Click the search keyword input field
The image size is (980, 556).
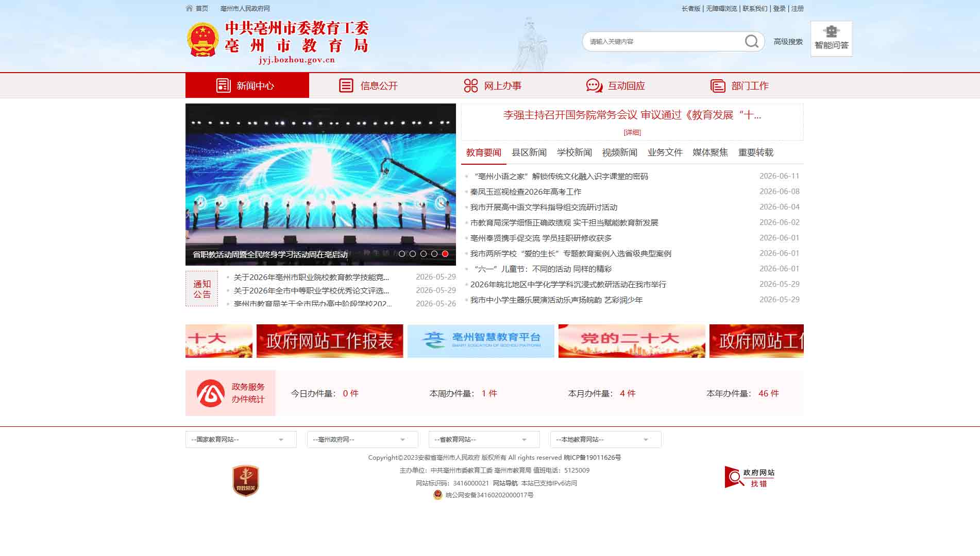pos(665,41)
